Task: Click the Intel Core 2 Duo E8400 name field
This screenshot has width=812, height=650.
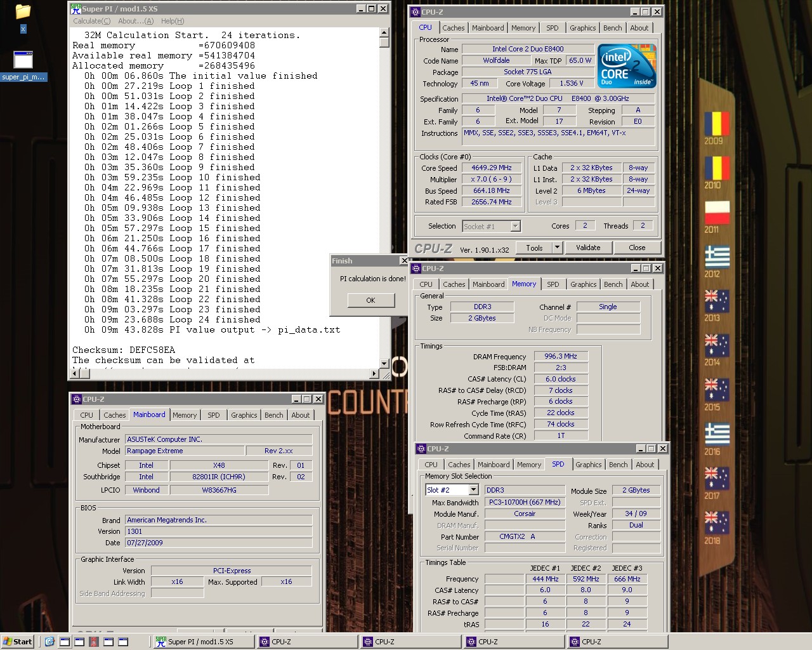Action: tap(528, 49)
